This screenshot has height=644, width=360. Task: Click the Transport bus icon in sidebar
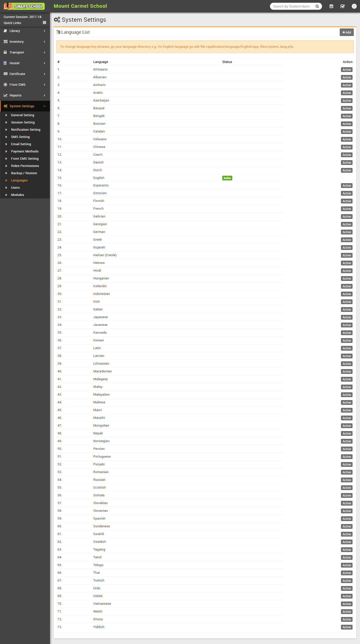[x=5, y=52]
